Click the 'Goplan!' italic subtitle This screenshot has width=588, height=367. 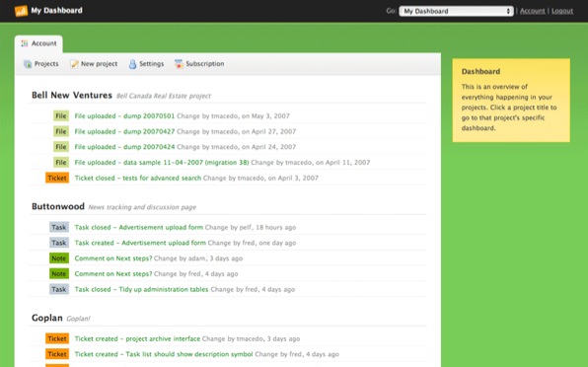(78, 319)
